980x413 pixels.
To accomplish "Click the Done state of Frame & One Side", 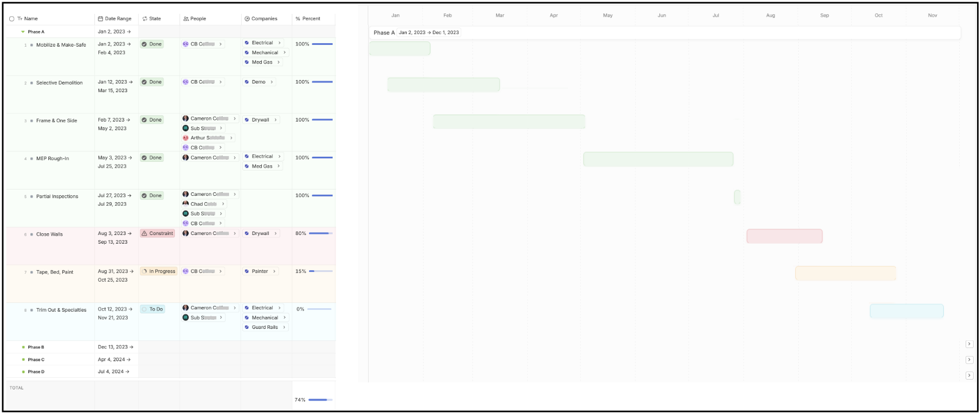I will 152,120.
